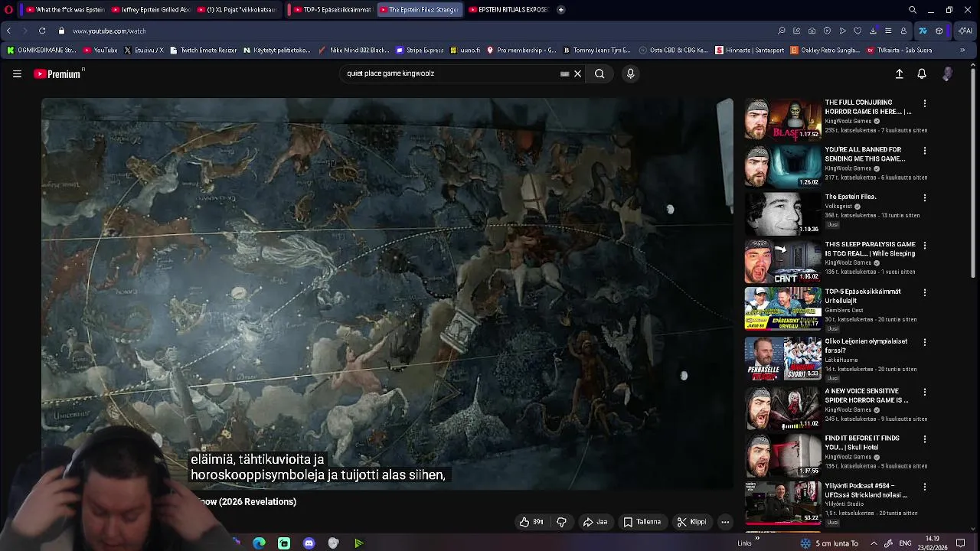The width and height of the screenshot is (980, 551).
Task: Open options menu for Skull Hotel video
Action: 924,439
